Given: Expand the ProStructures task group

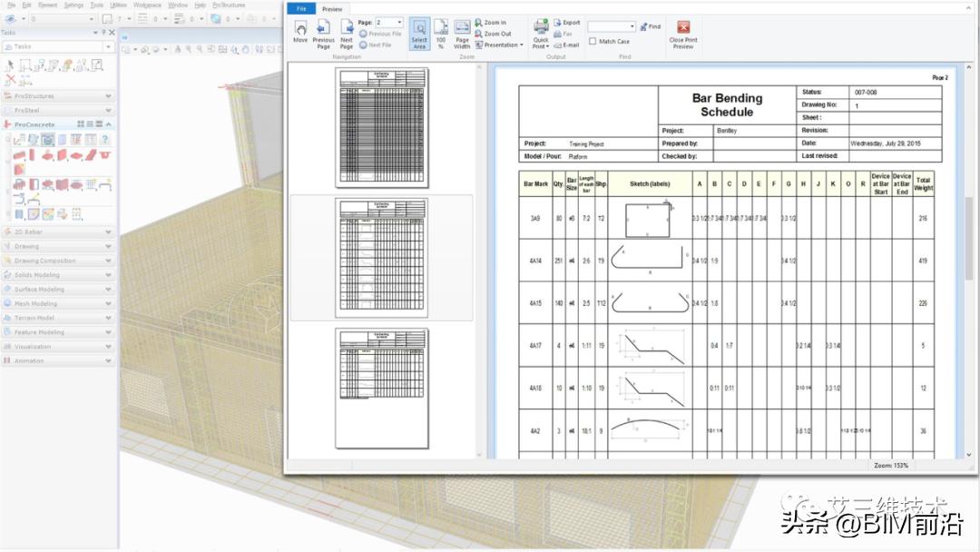Looking at the screenshot, I should [57, 95].
